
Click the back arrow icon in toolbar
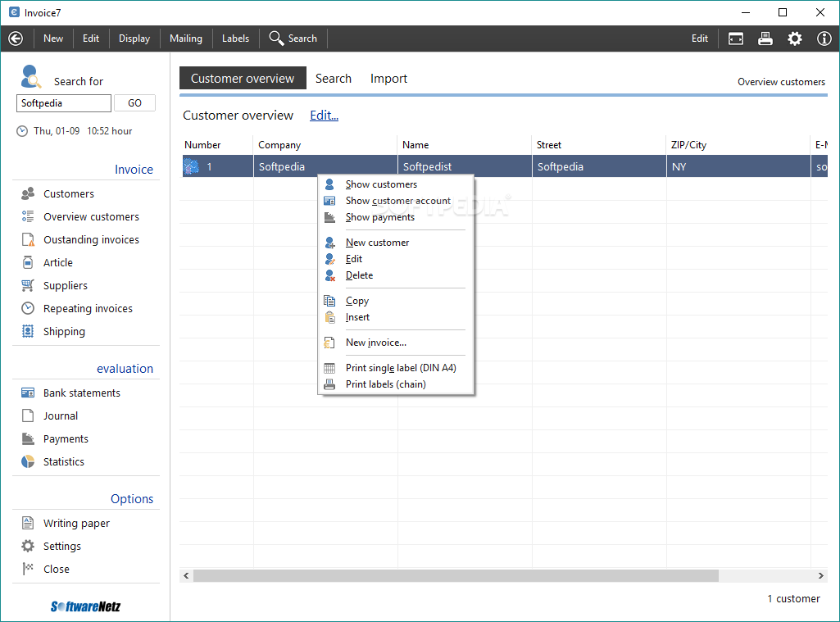pyautogui.click(x=16, y=39)
